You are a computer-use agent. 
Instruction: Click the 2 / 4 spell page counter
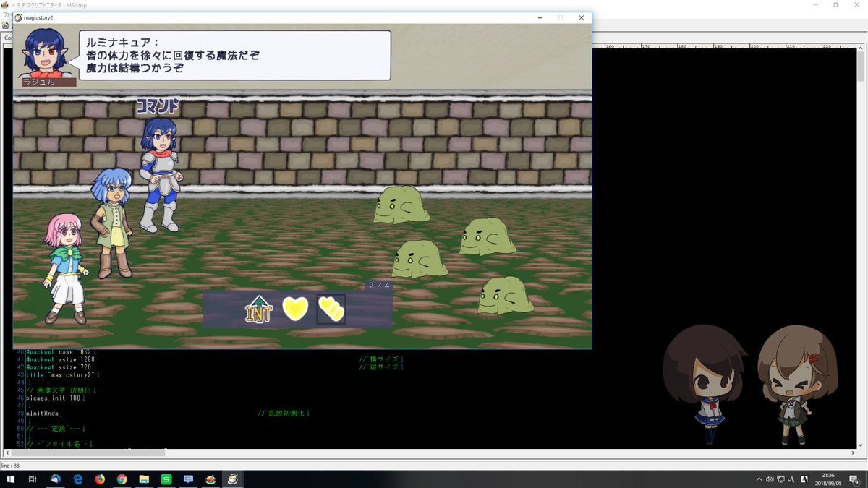tap(379, 286)
